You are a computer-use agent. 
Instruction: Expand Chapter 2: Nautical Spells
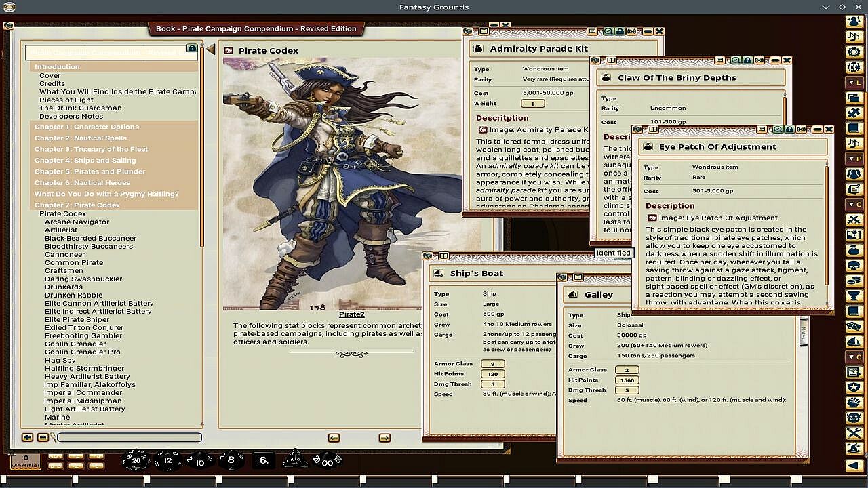click(x=80, y=138)
